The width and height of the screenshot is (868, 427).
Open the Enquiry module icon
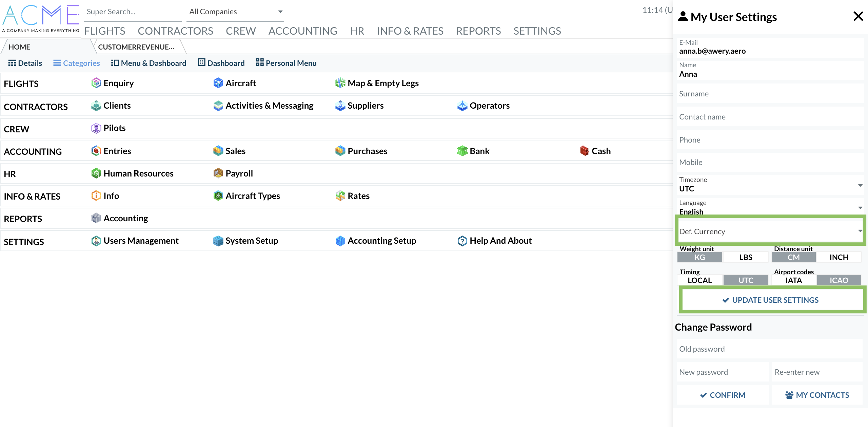click(96, 83)
